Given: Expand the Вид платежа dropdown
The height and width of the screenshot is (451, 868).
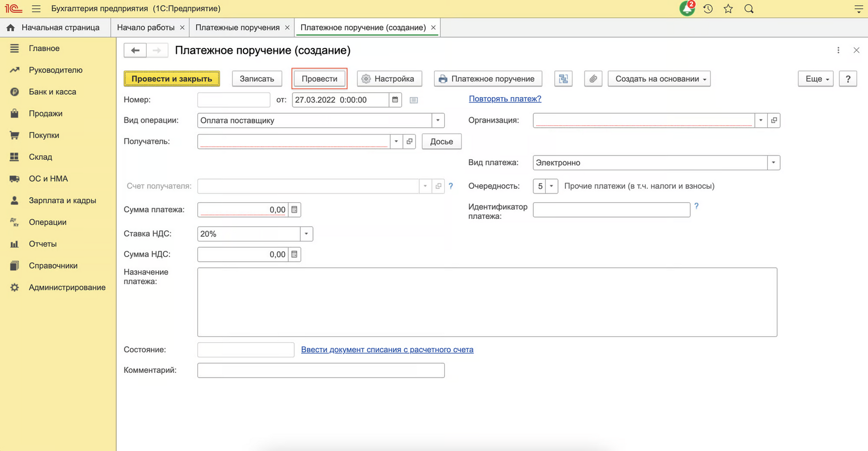Looking at the screenshot, I should tap(773, 162).
